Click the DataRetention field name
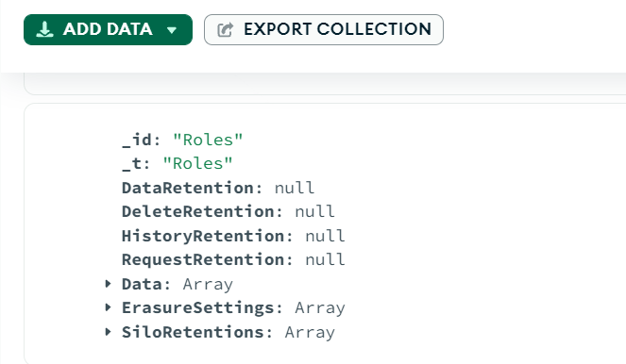Viewport: 626px width, 364px height. point(188,188)
